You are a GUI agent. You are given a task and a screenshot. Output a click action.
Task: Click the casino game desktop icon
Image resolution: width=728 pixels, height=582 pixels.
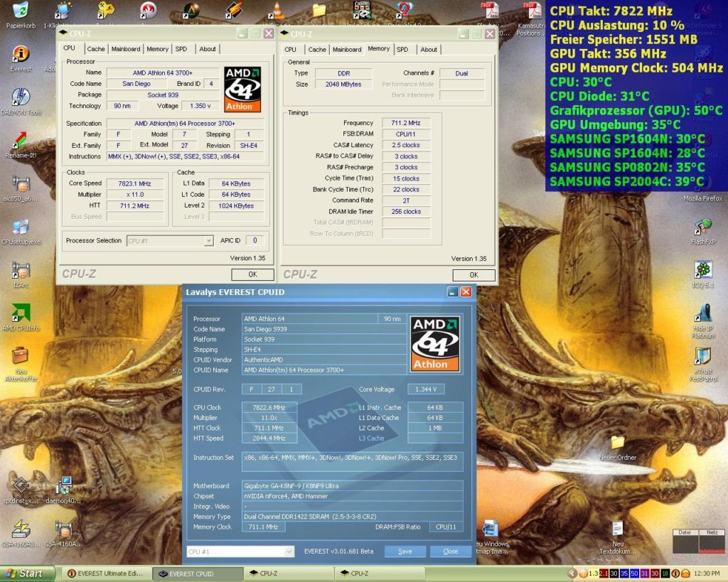coord(362,10)
